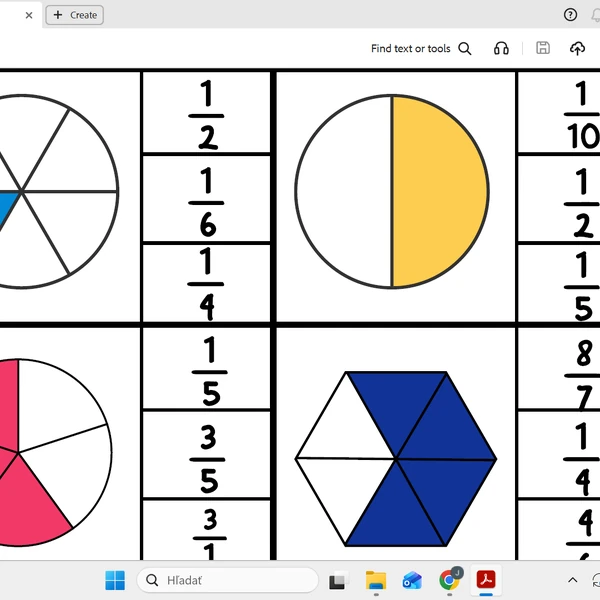Click the yellow half-shaded circle
Viewport: 600px width, 600px height.
point(392,191)
